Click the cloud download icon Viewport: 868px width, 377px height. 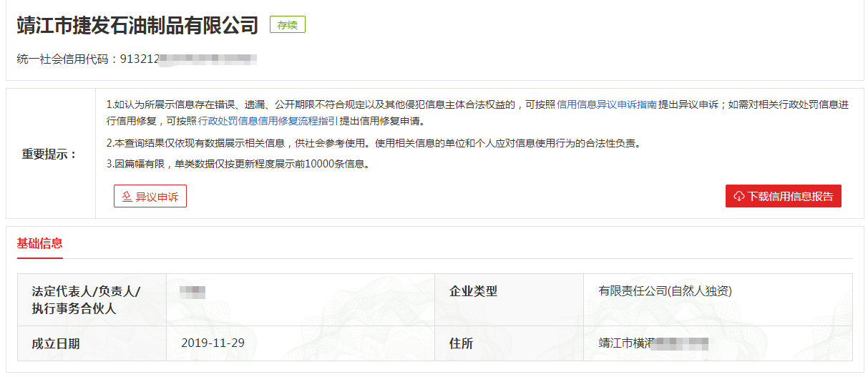tap(738, 197)
